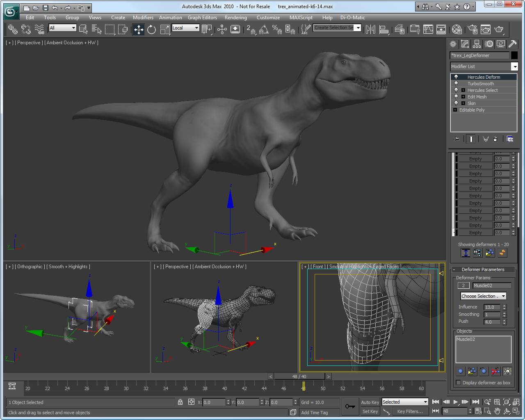The image size is (525, 420).
Task: Enable Display deformer as box
Action: [x=458, y=383]
